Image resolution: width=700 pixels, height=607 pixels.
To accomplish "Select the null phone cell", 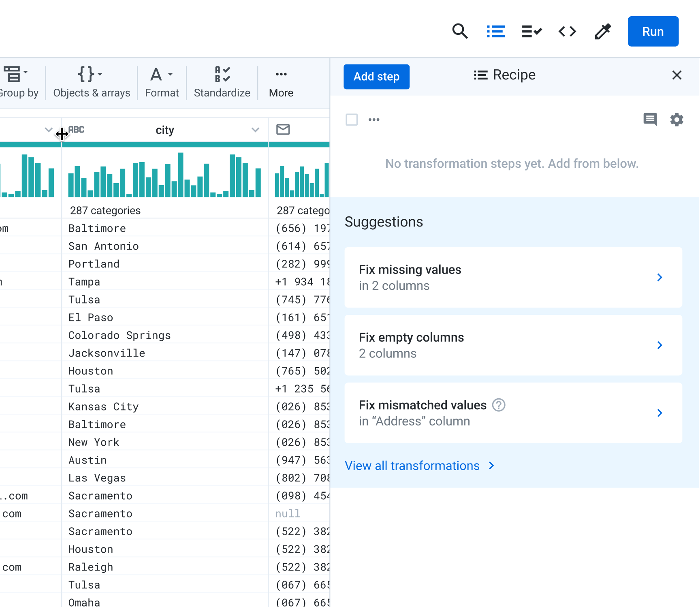I will [299, 514].
